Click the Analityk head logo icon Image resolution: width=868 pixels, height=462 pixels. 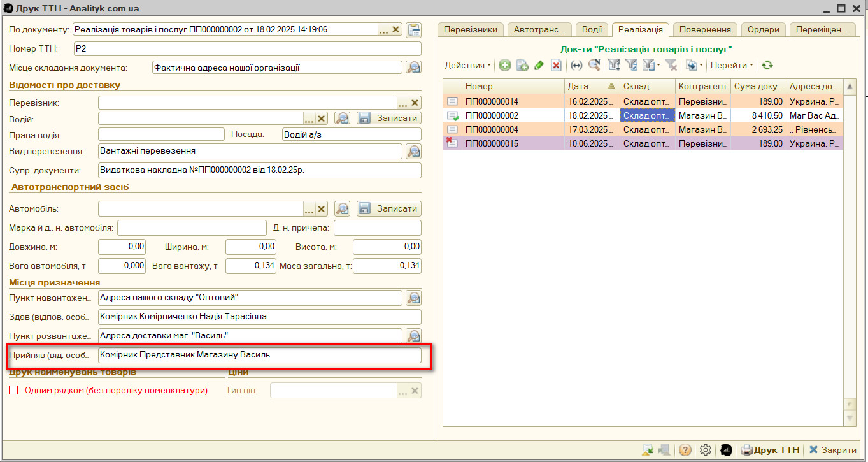(x=725, y=450)
